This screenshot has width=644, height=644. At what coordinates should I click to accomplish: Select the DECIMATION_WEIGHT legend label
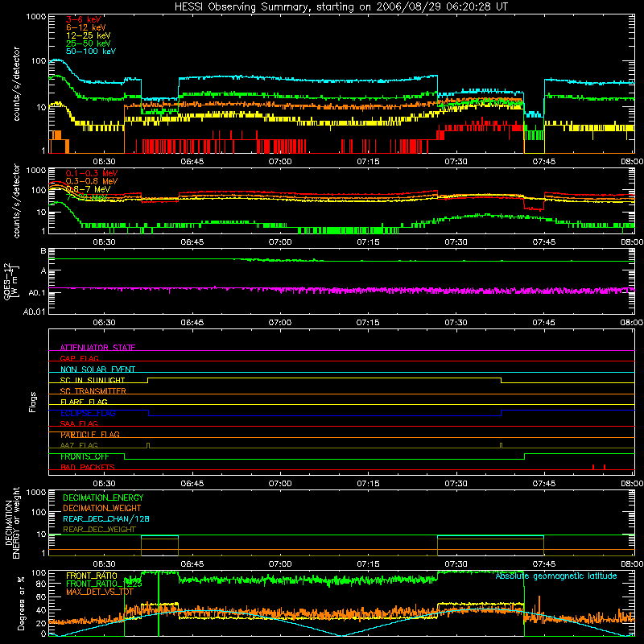(102, 508)
